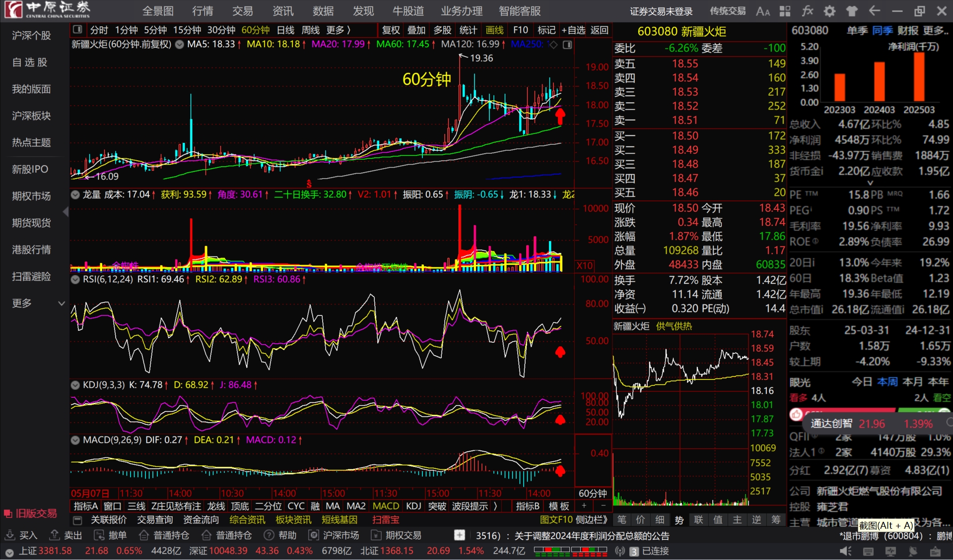Toggle the MACD(9,26,9) indicator circle button
The image size is (953, 560).
(75, 440)
